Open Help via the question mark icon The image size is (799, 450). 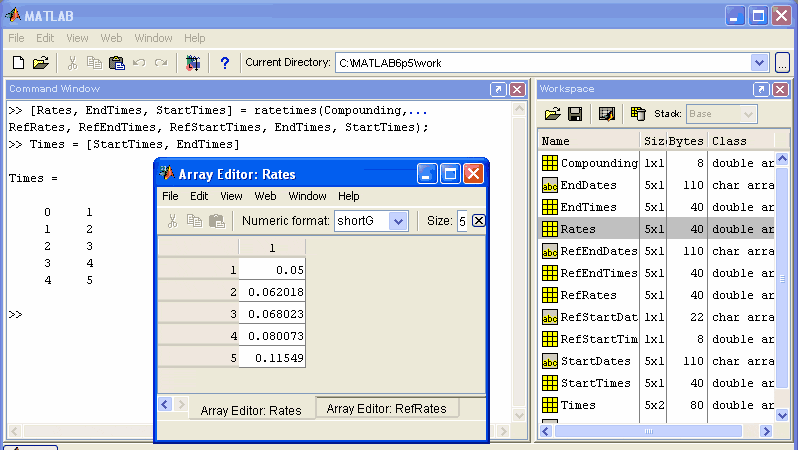[224, 63]
